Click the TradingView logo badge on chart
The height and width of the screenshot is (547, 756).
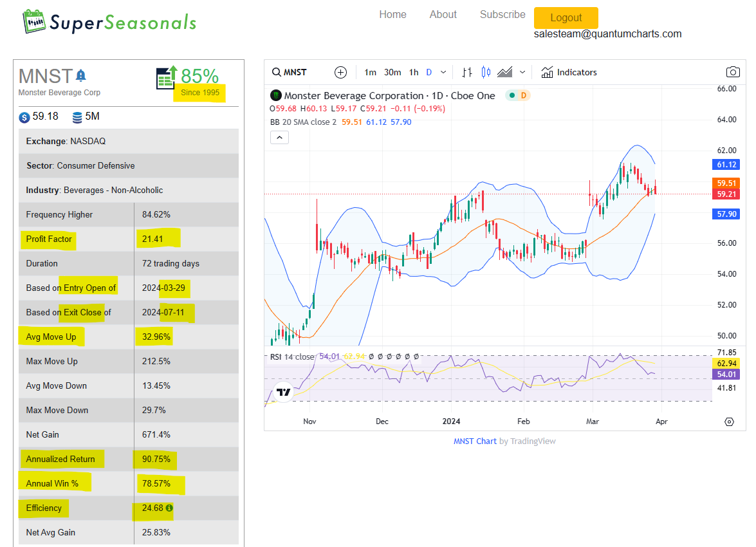(x=284, y=392)
